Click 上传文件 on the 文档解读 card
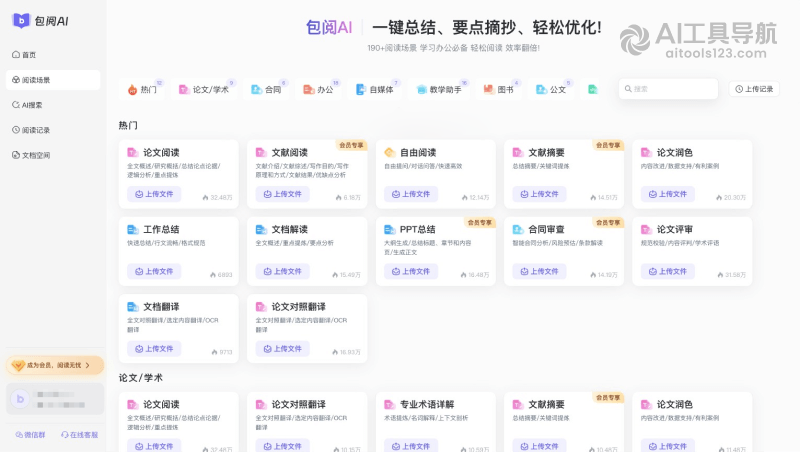This screenshot has width=800, height=452. point(283,271)
